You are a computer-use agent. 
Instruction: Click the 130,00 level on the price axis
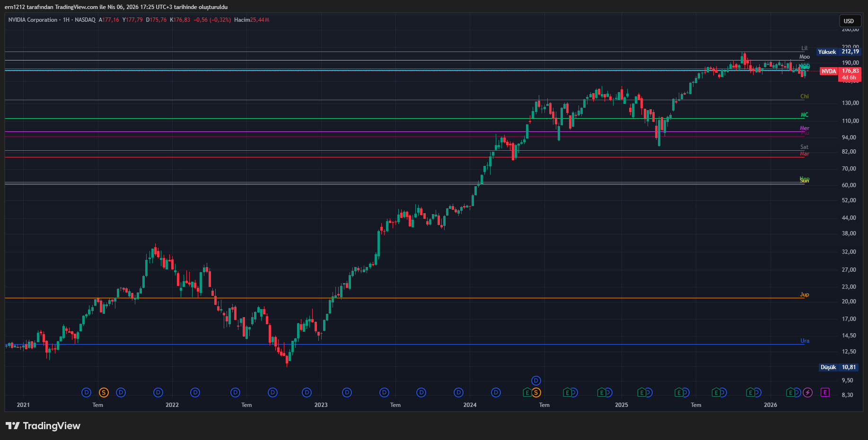click(x=850, y=103)
